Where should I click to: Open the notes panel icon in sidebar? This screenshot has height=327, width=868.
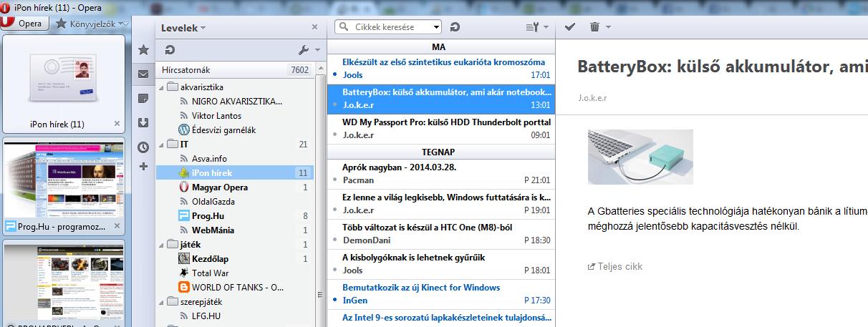pos(143,98)
